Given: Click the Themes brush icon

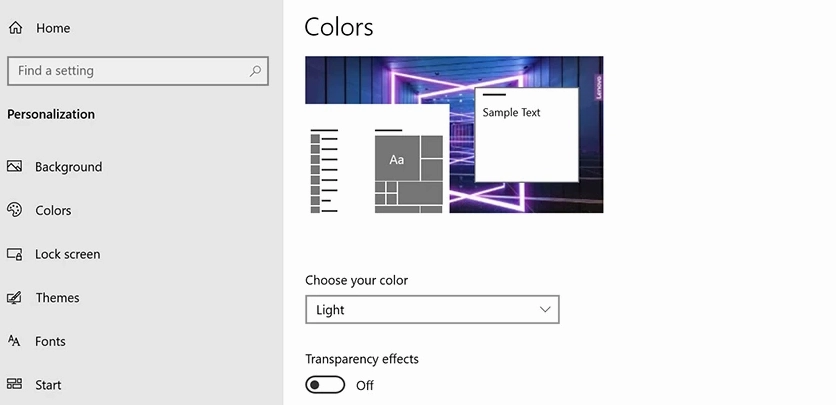Looking at the screenshot, I should click(15, 298).
